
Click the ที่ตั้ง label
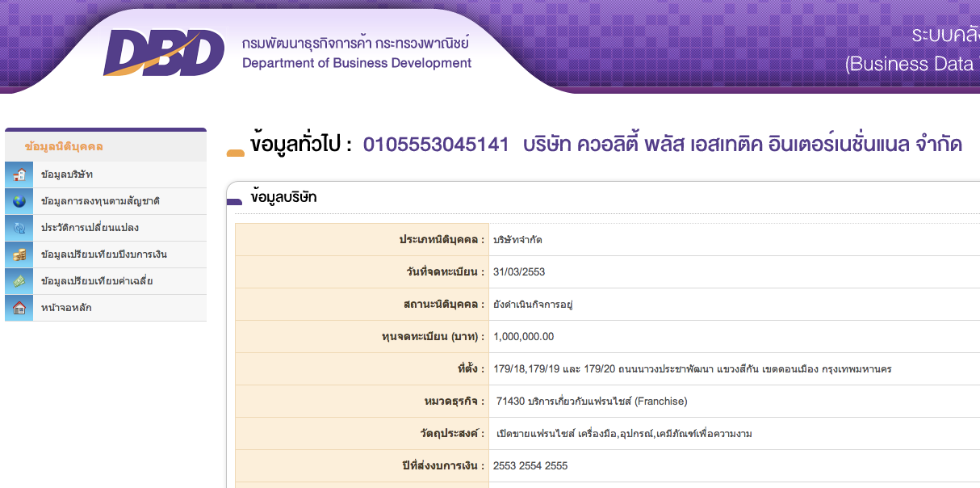click(x=471, y=369)
